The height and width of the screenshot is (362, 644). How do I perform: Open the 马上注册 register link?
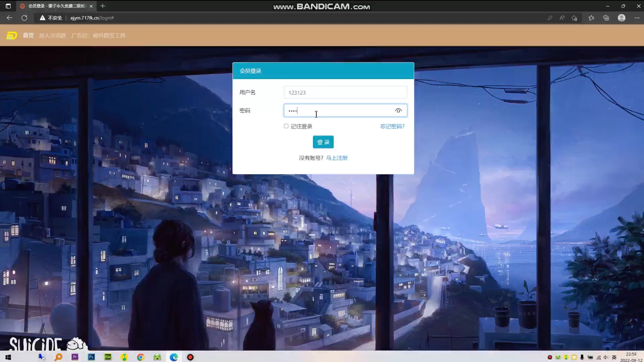[337, 158]
